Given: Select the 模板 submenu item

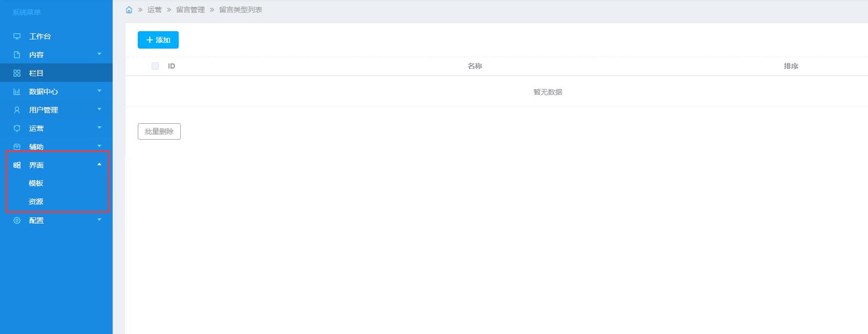Looking at the screenshot, I should coord(36,183).
